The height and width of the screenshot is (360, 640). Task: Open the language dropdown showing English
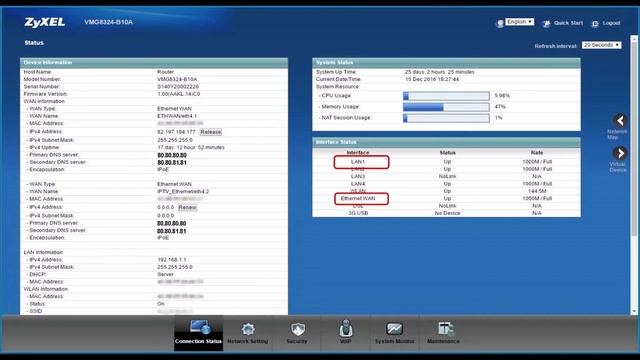pyautogui.click(x=519, y=22)
